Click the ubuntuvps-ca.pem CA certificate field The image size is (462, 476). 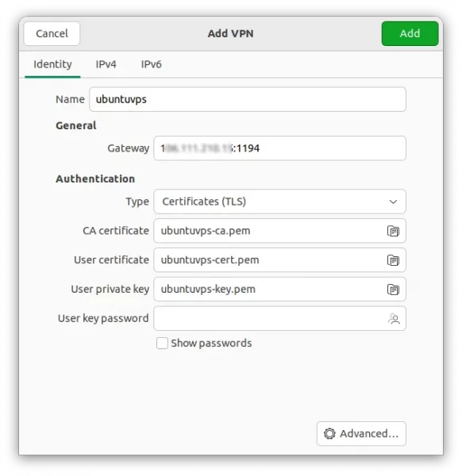pyautogui.click(x=279, y=231)
